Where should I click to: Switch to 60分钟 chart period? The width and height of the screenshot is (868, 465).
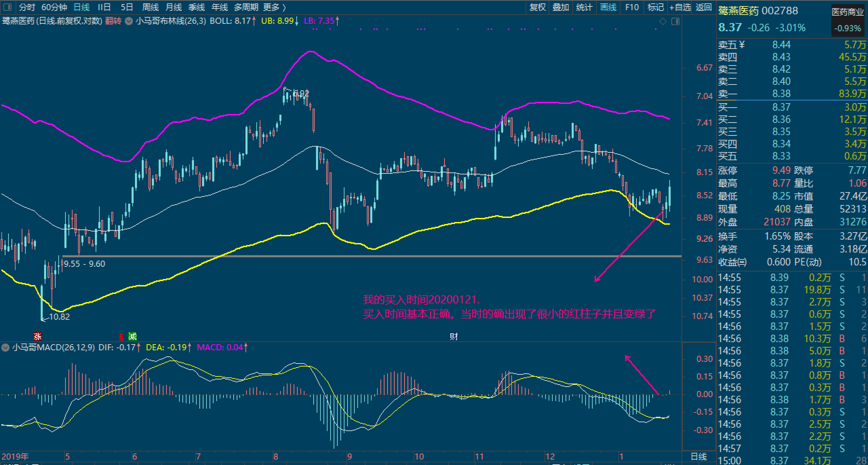click(x=54, y=7)
